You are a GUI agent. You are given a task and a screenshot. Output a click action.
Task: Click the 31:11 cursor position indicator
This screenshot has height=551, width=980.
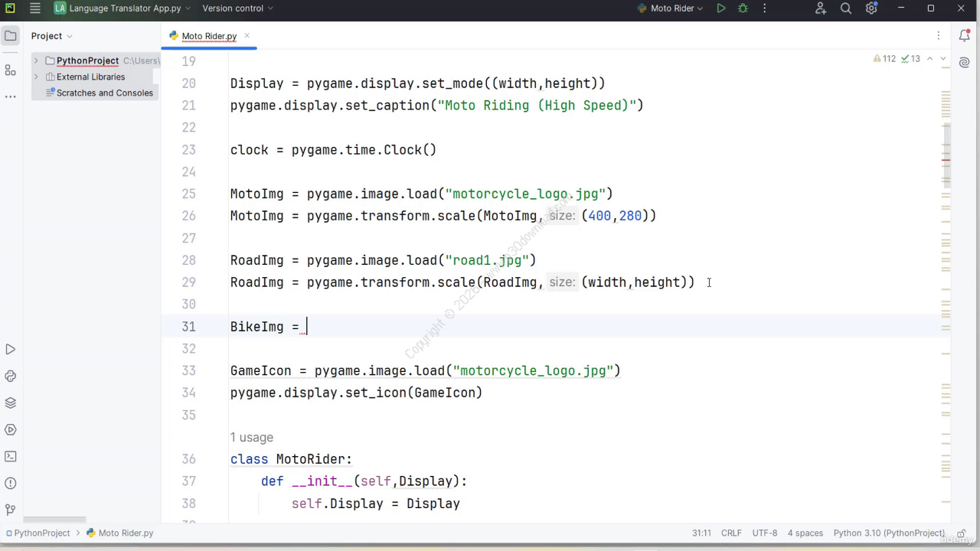tap(702, 533)
